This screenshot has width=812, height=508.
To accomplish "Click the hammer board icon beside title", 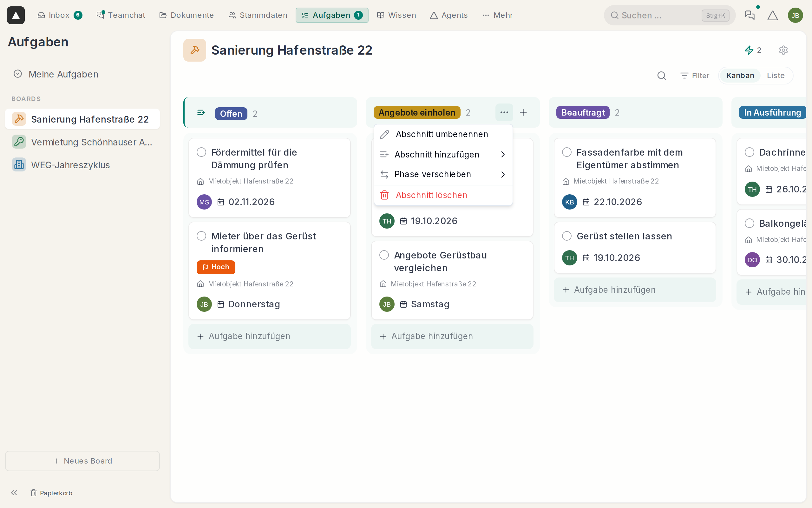I will [195, 50].
